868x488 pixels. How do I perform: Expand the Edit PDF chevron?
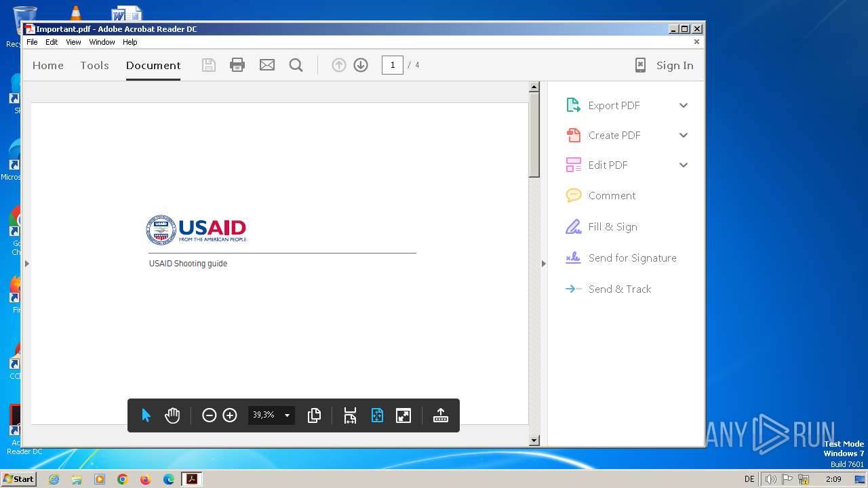pyautogui.click(x=684, y=165)
